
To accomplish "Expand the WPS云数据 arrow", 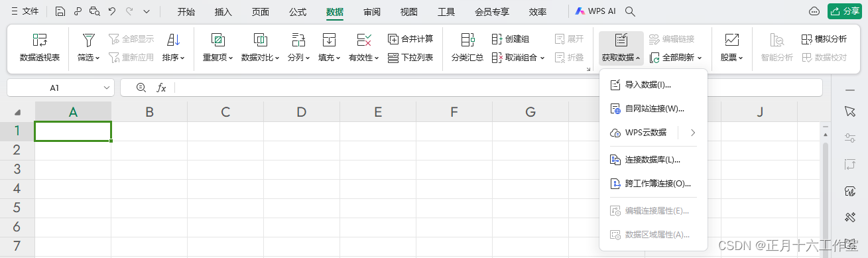I will pyautogui.click(x=692, y=133).
